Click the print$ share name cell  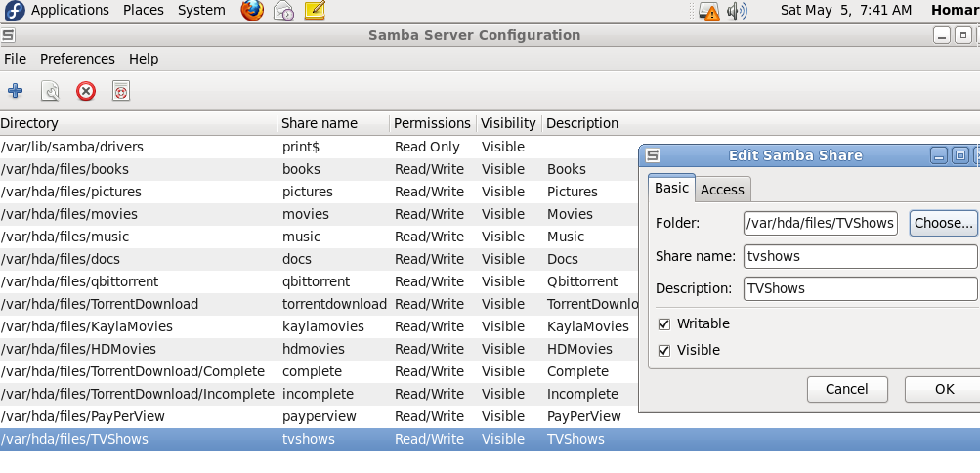point(301,148)
